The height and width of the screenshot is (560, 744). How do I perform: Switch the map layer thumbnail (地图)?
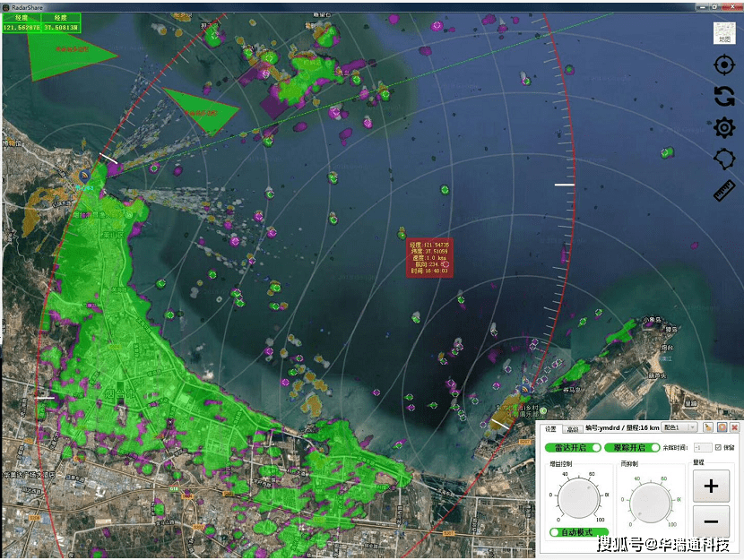tap(724, 33)
